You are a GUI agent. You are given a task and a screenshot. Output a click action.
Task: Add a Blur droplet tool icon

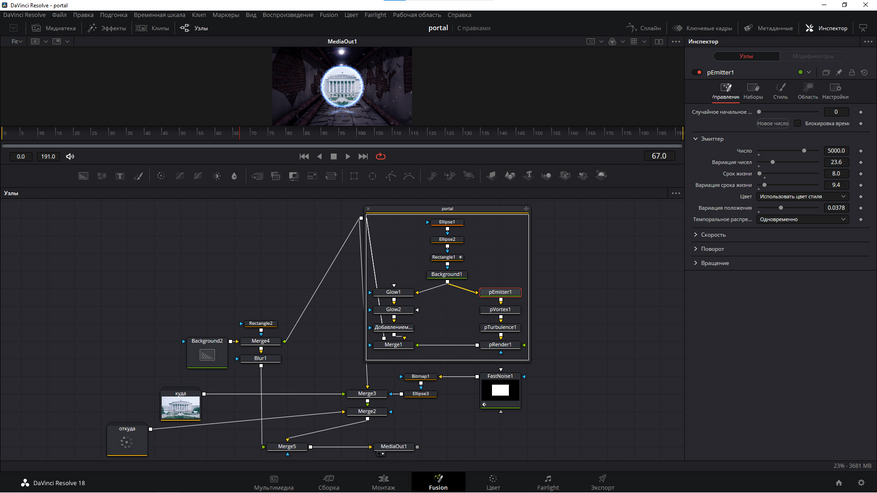pos(234,176)
